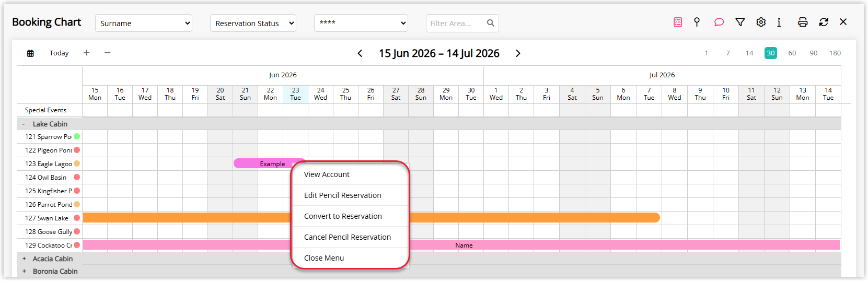The height and width of the screenshot is (281, 868).
Task: Choose Close Menu option
Action: tap(350, 258)
